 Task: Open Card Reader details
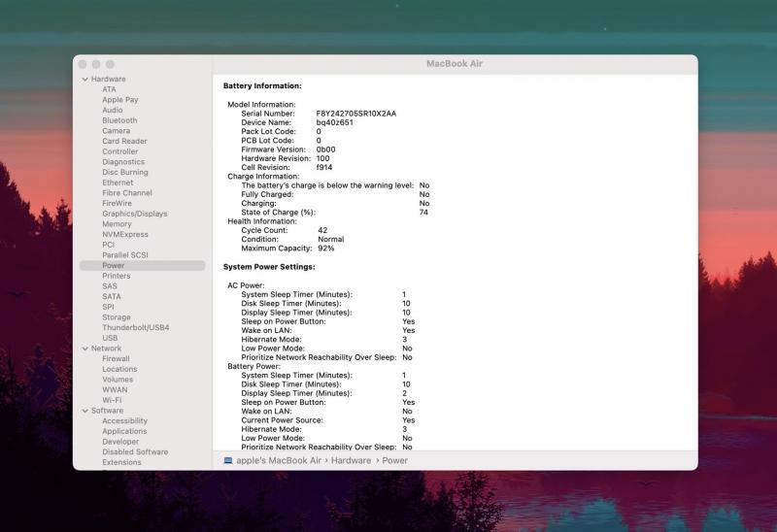tap(124, 141)
